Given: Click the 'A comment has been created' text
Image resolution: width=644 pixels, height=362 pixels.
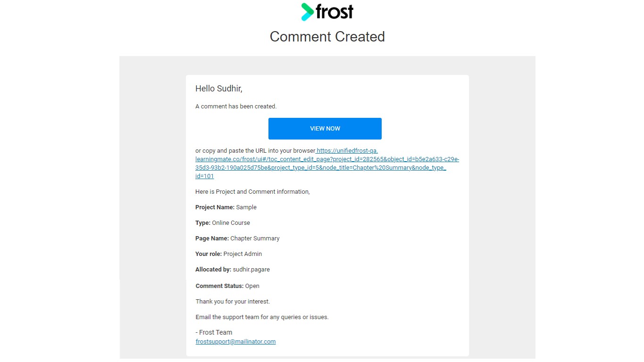Looking at the screenshot, I should (236, 107).
